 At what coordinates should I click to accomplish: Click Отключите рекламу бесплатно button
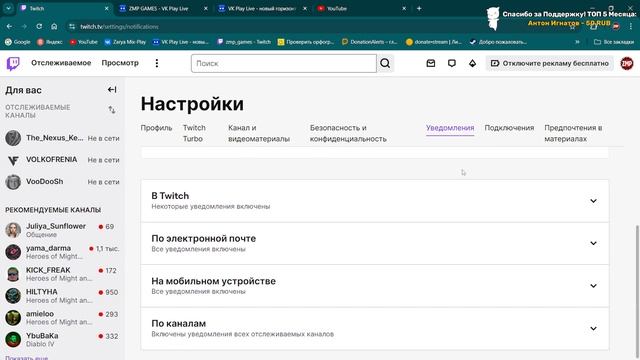[x=549, y=63]
